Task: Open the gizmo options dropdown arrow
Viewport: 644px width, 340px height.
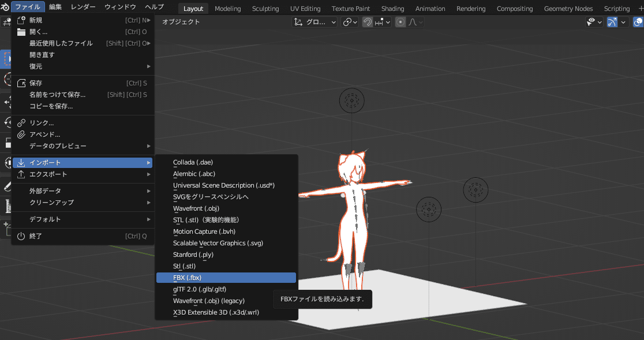Action: 623,22
